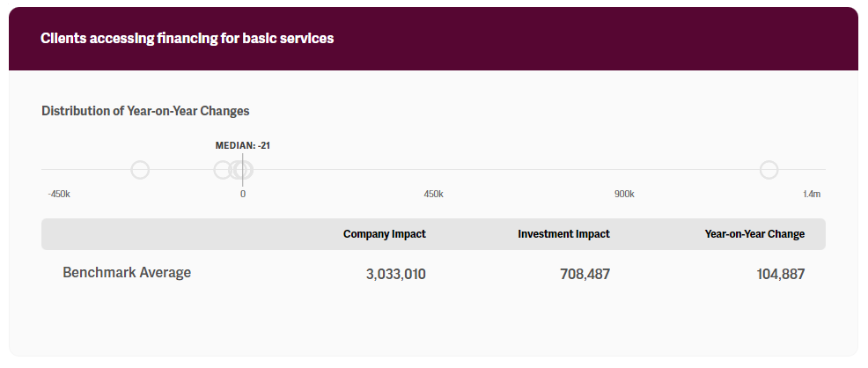Select the Investment Impact column header

click(x=563, y=234)
